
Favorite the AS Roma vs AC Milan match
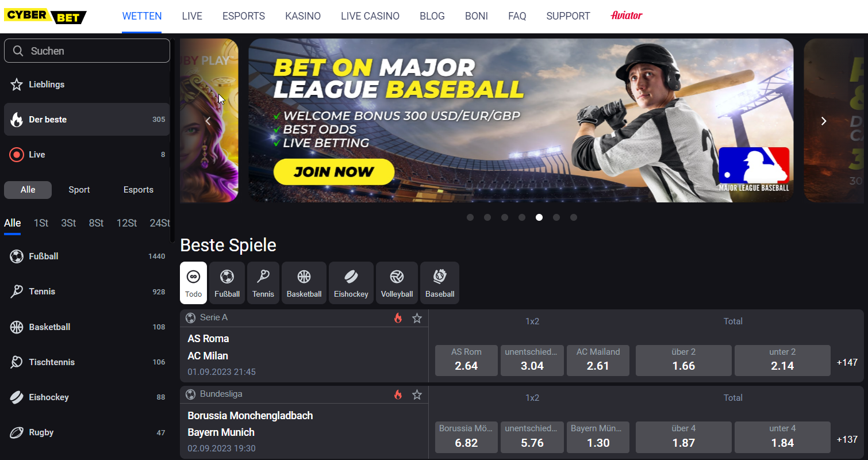point(417,318)
